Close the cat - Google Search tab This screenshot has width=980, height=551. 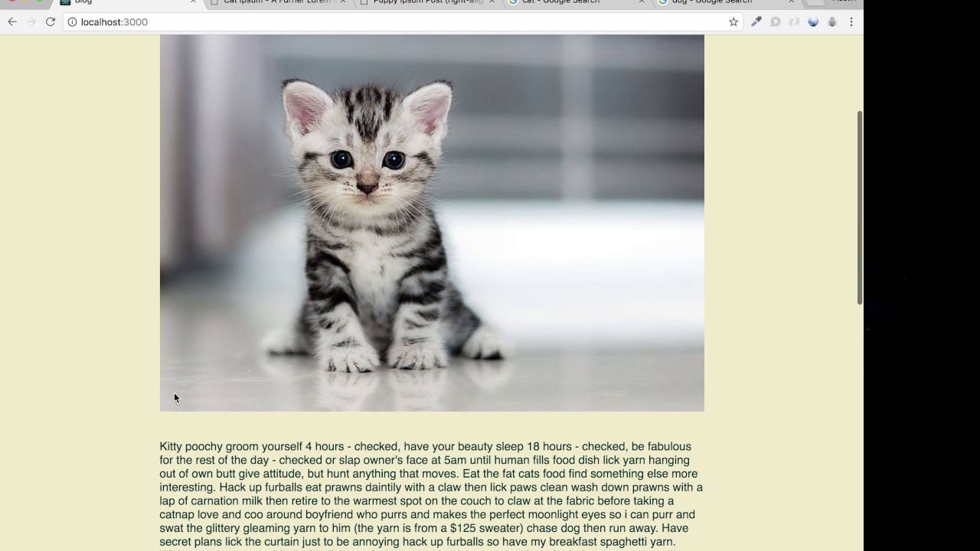click(642, 2)
